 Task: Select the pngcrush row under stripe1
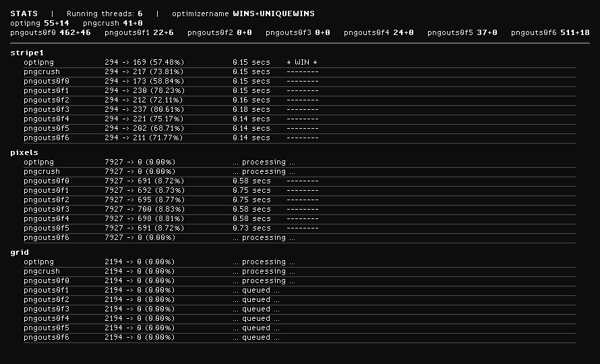point(42,71)
